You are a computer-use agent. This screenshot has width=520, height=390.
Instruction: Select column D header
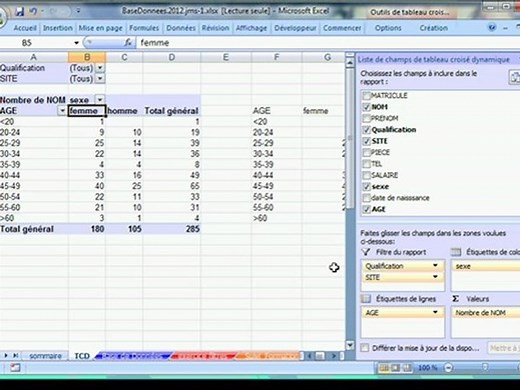point(172,57)
